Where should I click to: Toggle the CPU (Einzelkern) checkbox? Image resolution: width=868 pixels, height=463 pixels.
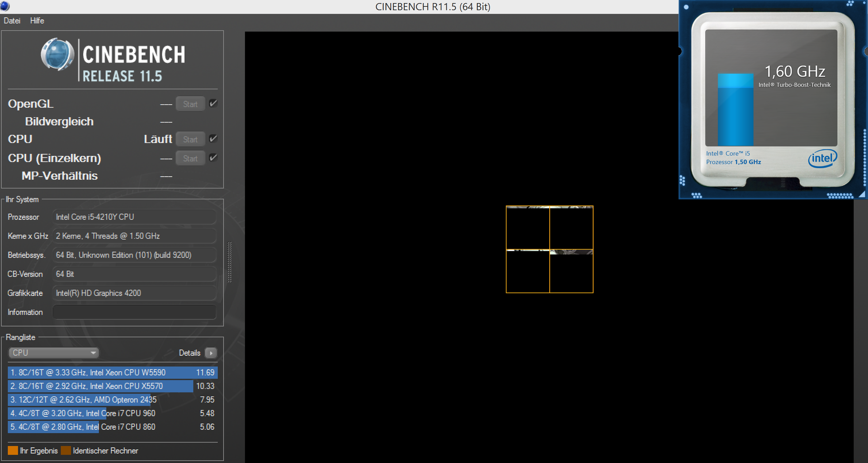tap(213, 158)
